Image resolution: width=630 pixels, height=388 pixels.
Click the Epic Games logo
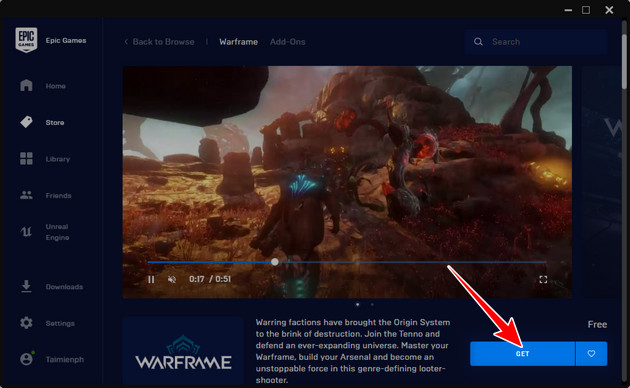pos(27,40)
